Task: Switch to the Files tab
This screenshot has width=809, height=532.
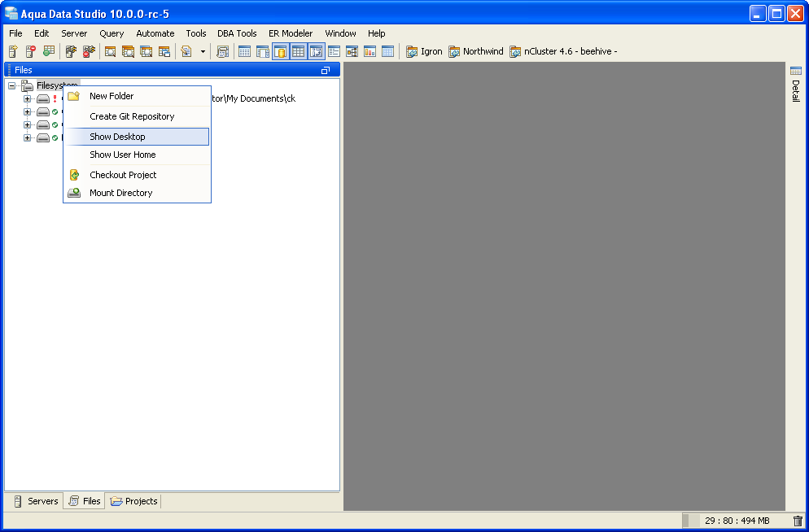Action: coord(85,501)
